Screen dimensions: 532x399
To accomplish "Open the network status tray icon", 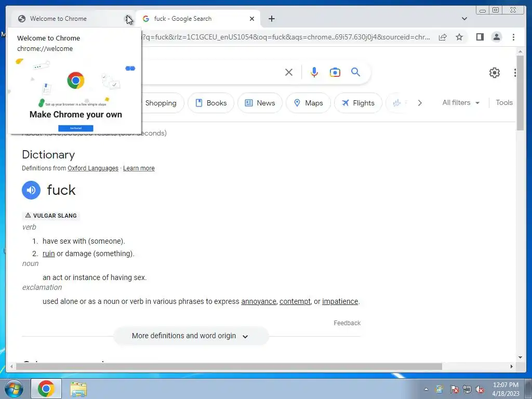I will click(x=467, y=389).
